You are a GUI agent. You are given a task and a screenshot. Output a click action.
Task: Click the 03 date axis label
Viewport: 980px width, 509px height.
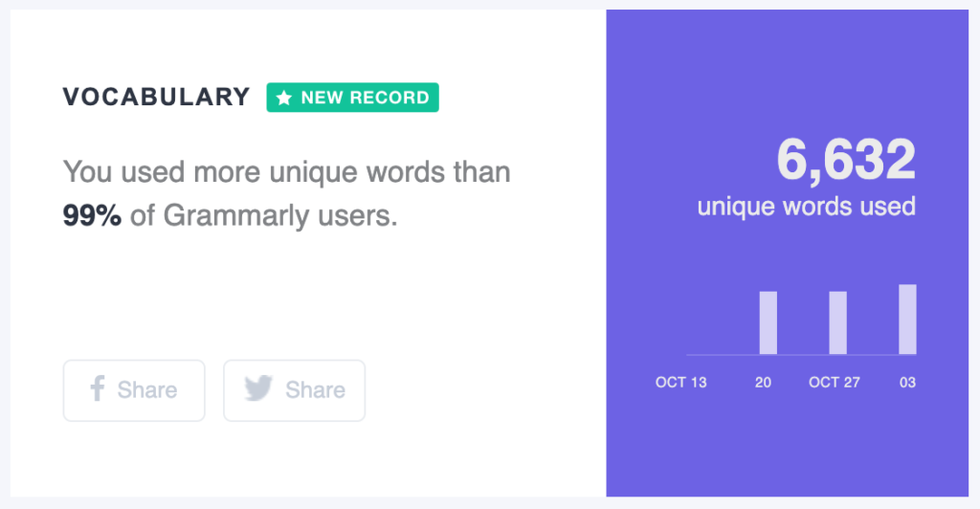pyautogui.click(x=907, y=383)
